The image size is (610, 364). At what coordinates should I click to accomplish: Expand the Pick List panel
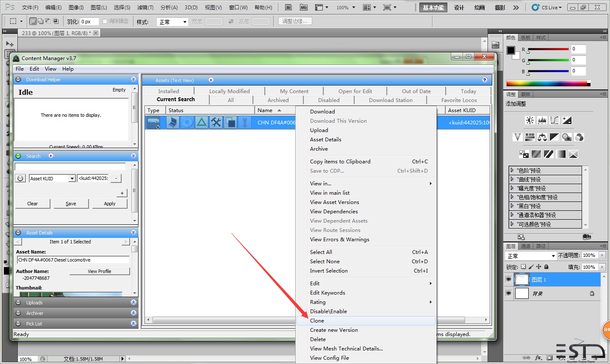click(x=133, y=323)
